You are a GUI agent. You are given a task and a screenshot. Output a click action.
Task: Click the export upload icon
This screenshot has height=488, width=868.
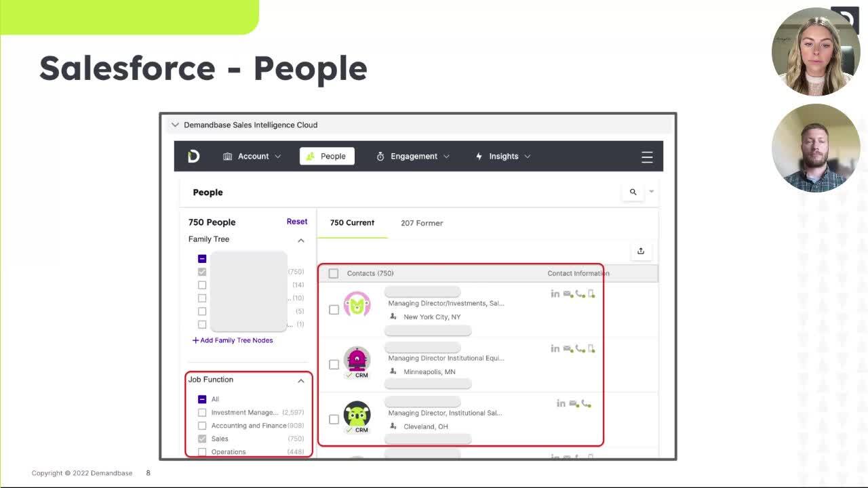point(640,251)
